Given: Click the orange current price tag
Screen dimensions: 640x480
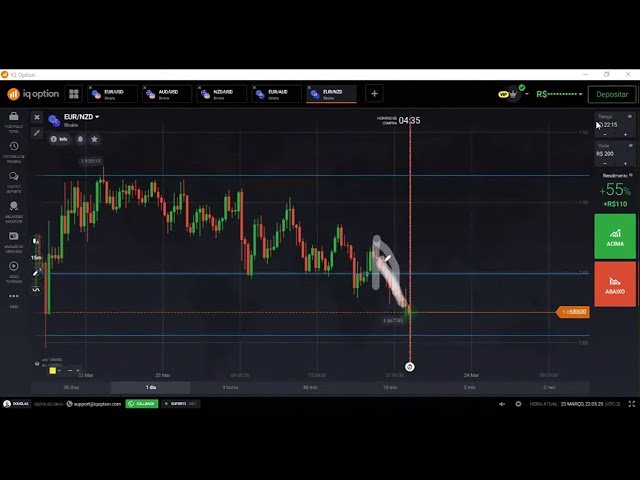Looking at the screenshot, I should (x=573, y=312).
